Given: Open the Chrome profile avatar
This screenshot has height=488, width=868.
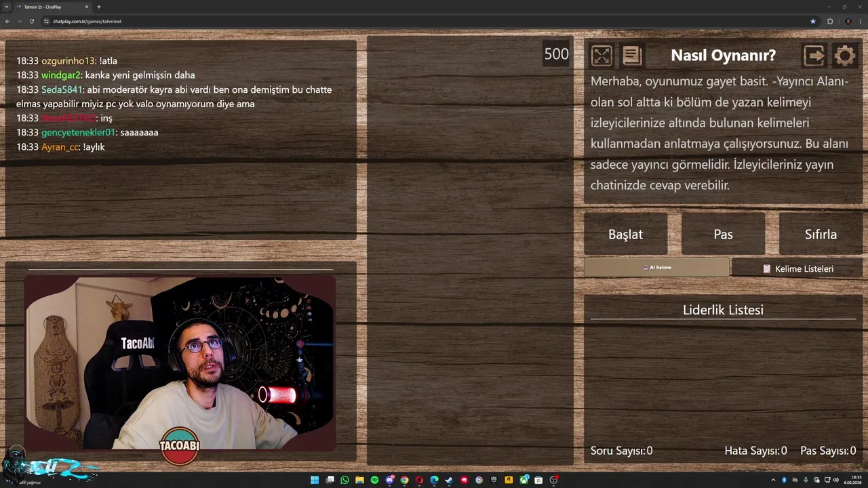Looking at the screenshot, I should pyautogui.click(x=848, y=21).
